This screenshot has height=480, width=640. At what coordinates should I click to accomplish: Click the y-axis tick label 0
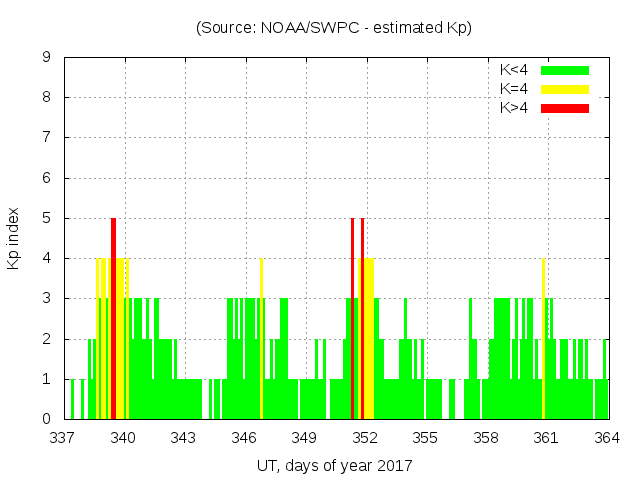click(47, 419)
